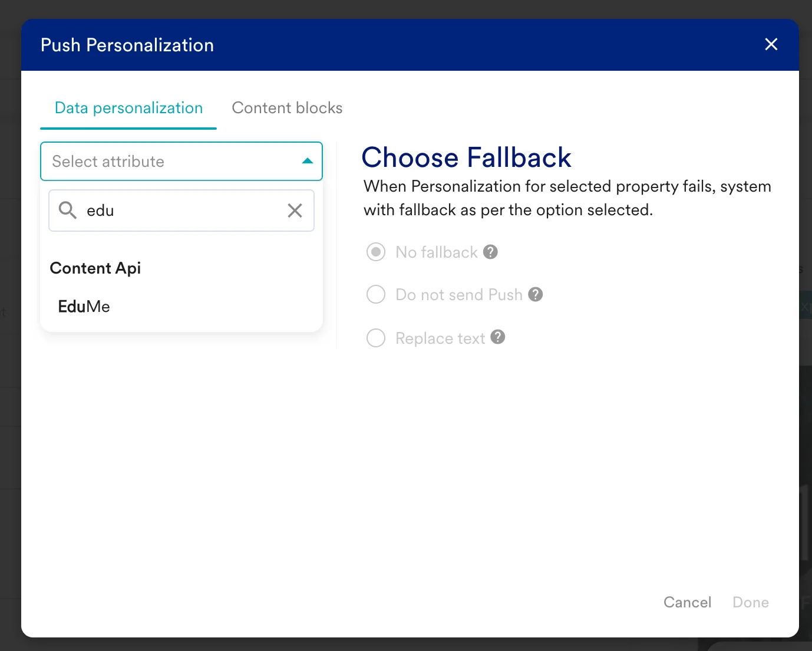812x651 pixels.
Task: Collapse the Select attribute dropdown
Action: pyautogui.click(x=181, y=161)
